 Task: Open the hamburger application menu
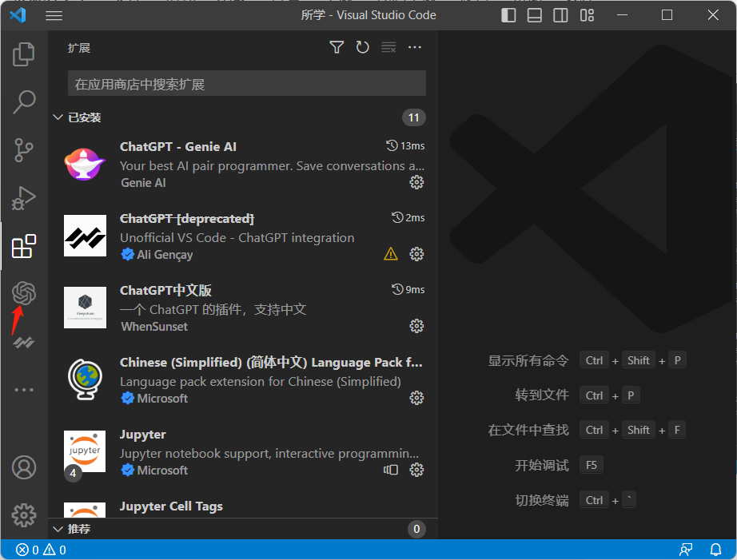(x=54, y=15)
